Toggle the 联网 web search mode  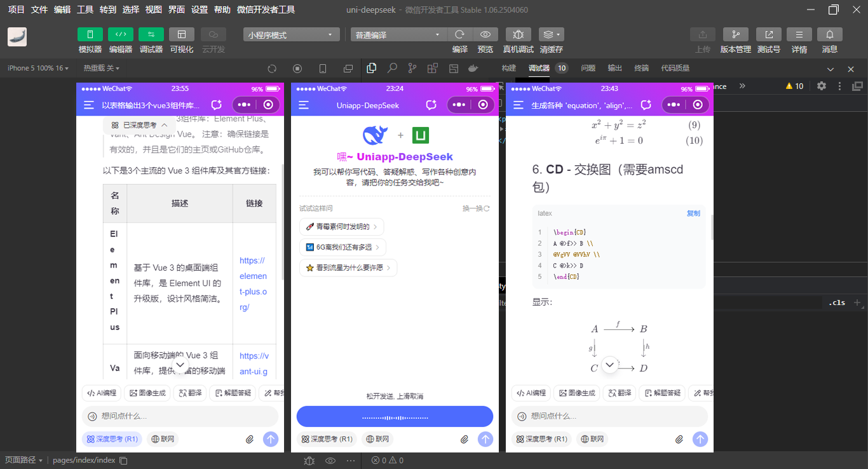pyautogui.click(x=377, y=438)
